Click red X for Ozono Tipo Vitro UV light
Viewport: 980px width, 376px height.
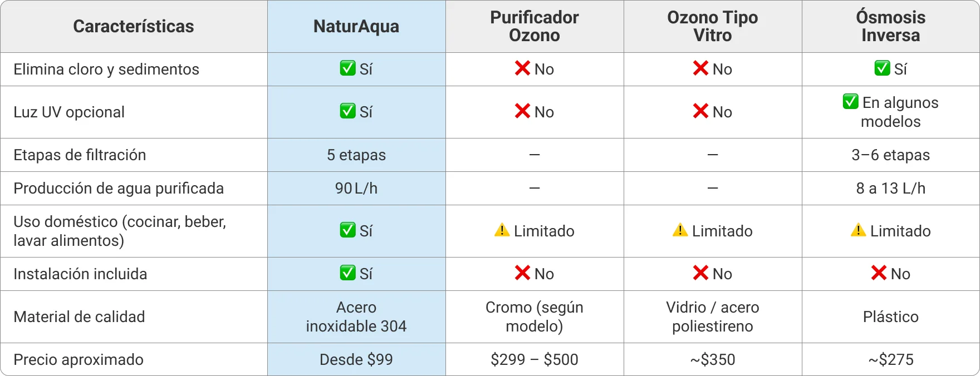point(700,111)
